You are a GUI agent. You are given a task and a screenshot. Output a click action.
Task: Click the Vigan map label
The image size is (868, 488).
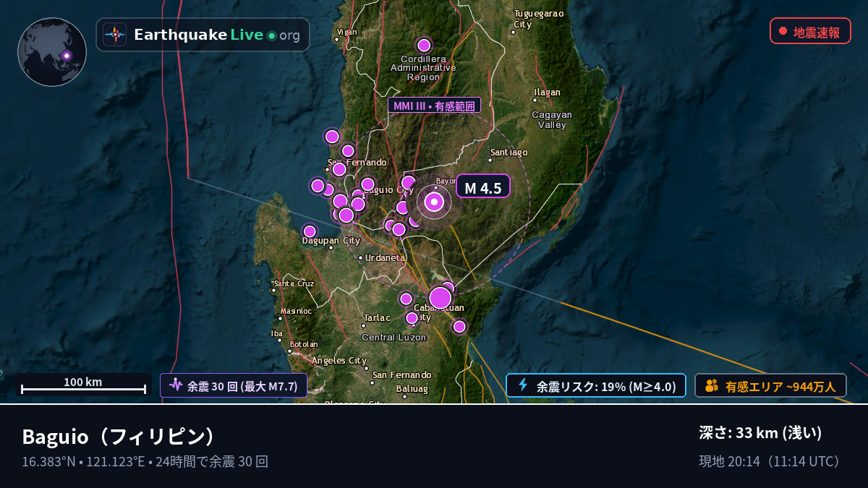point(347,32)
